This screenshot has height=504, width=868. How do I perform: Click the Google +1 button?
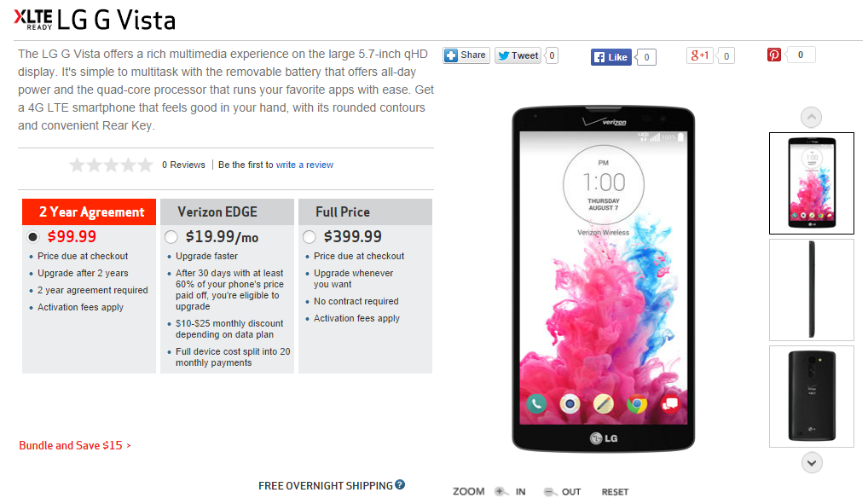700,55
